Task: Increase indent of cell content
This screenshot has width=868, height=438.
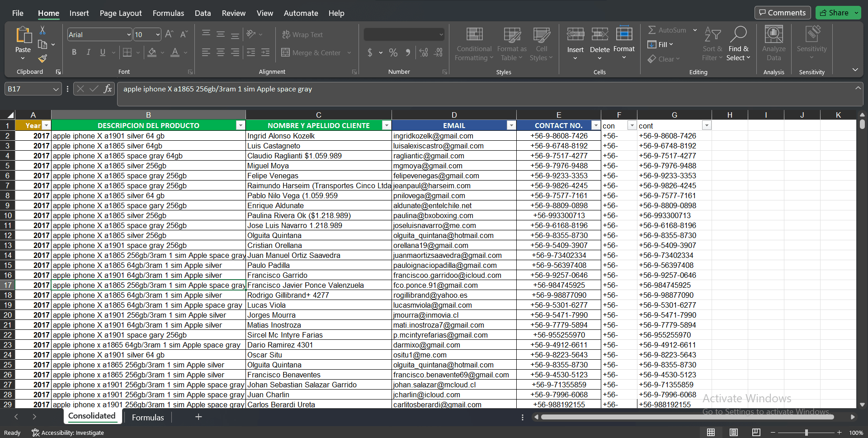Action: click(265, 52)
